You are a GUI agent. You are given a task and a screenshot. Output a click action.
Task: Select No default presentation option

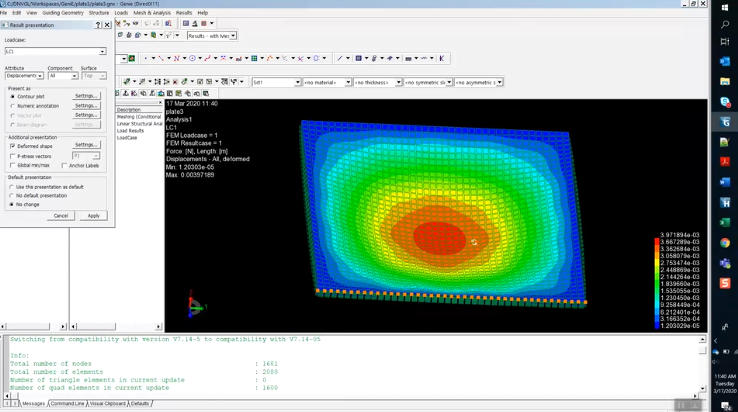coord(12,195)
